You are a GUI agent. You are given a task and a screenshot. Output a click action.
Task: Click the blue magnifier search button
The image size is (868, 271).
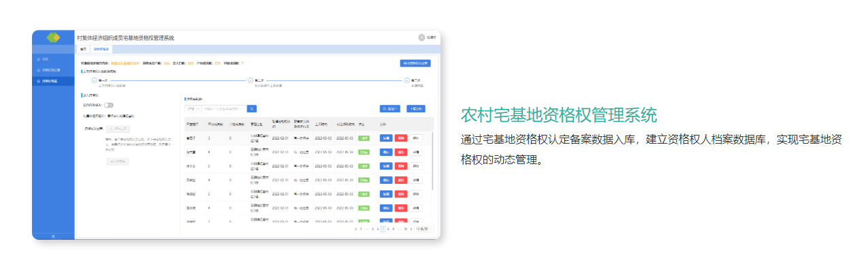tap(252, 108)
